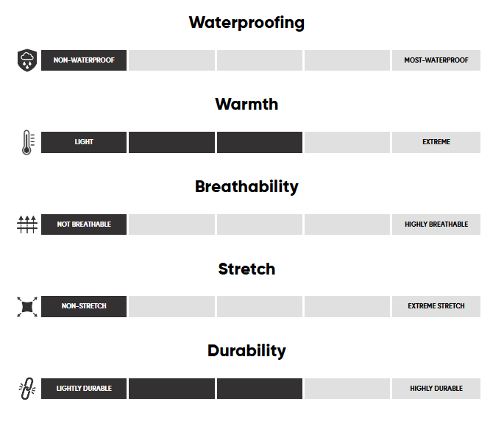Select the NON-WATERPROOF rating segment
Image resolution: width=504 pixels, height=421 pixels.
(84, 60)
